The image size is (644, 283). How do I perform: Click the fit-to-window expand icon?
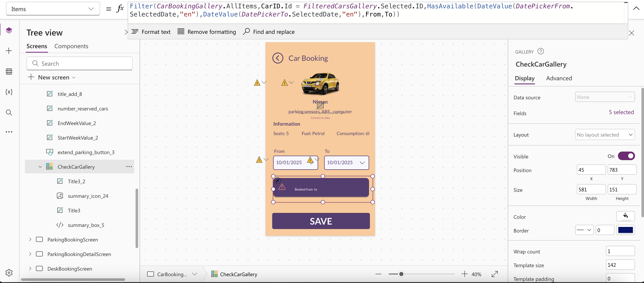pyautogui.click(x=495, y=274)
